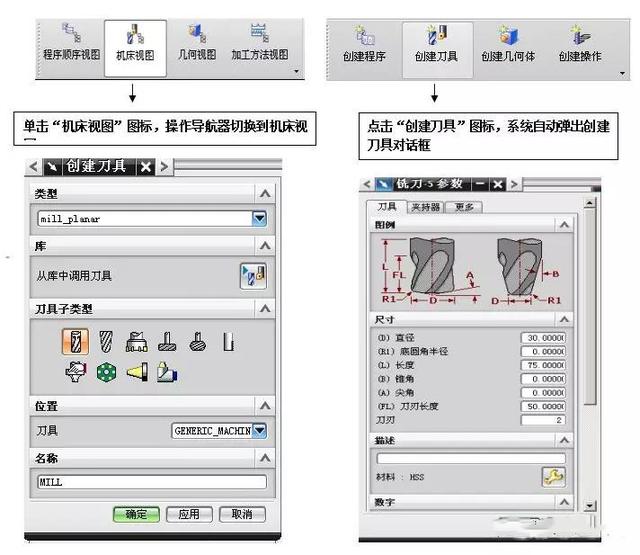Click the (B) 锥角 taper angle field
Image resolution: width=640 pixels, height=555 pixels.
(543, 379)
